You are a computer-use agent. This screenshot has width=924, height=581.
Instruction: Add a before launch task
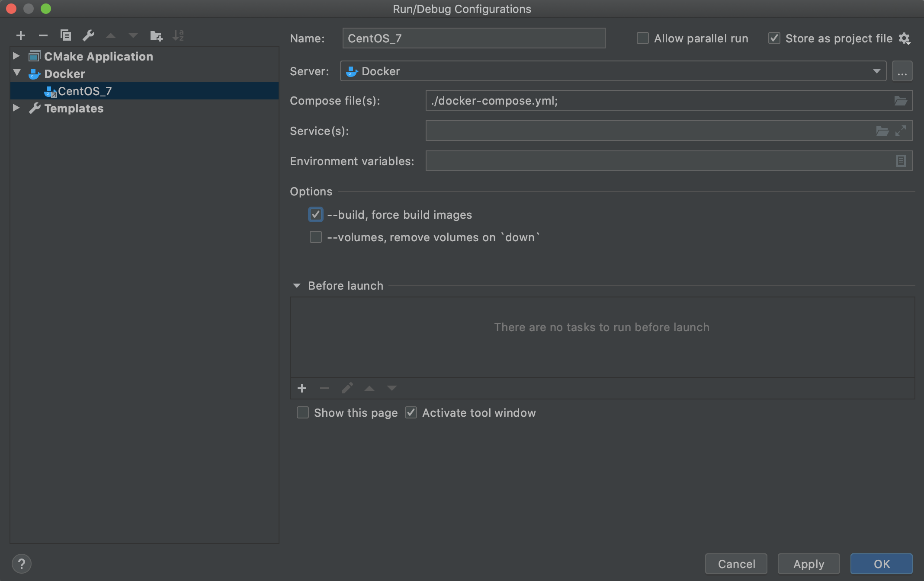tap(302, 388)
